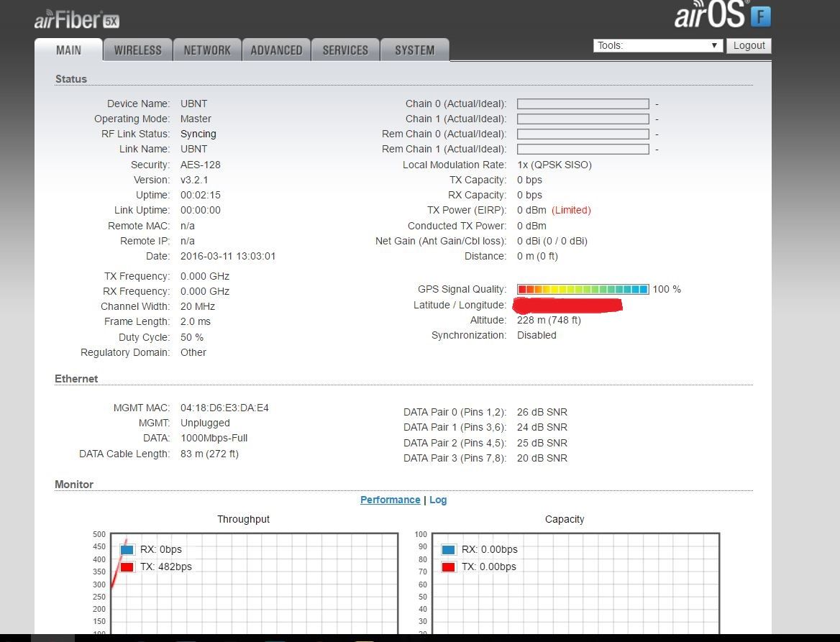Select the Services tab
The image size is (840, 642).
point(345,50)
